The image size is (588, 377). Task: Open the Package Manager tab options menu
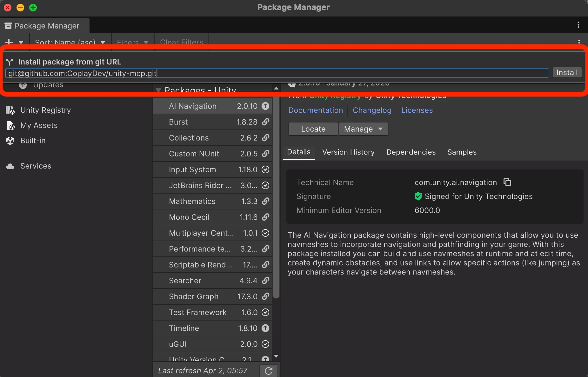pyautogui.click(x=578, y=25)
